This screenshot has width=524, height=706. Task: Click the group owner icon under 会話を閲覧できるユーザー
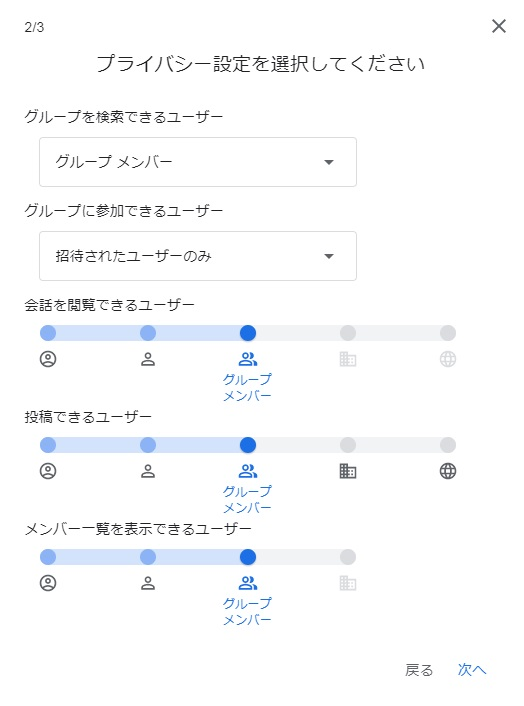[x=48, y=359]
